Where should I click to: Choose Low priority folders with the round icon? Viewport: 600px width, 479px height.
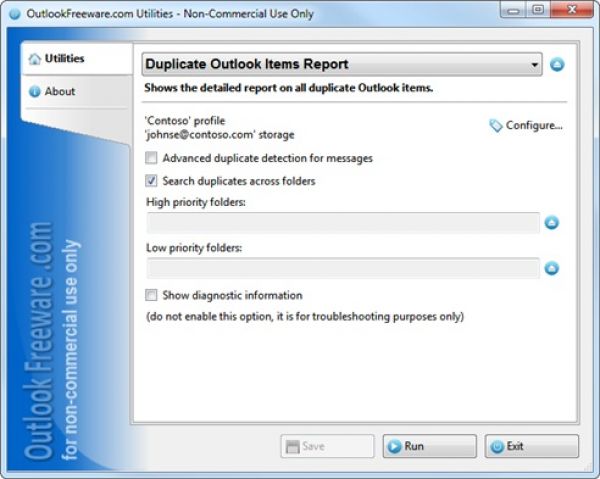(551, 268)
